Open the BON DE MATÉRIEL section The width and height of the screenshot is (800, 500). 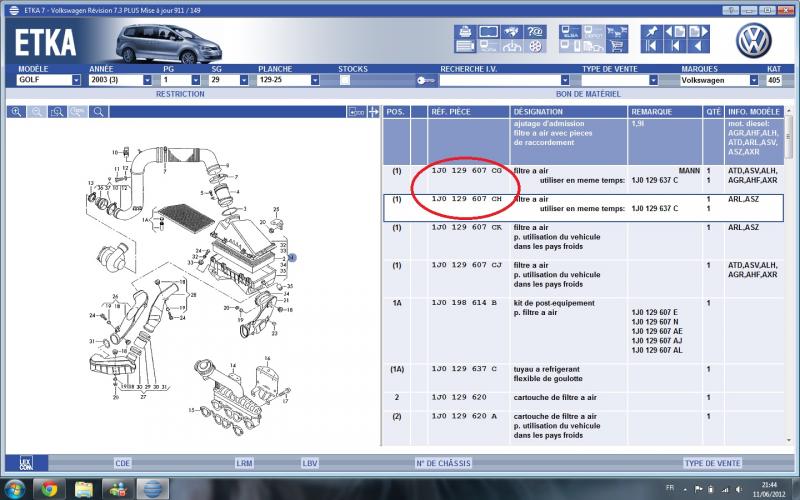click(588, 94)
